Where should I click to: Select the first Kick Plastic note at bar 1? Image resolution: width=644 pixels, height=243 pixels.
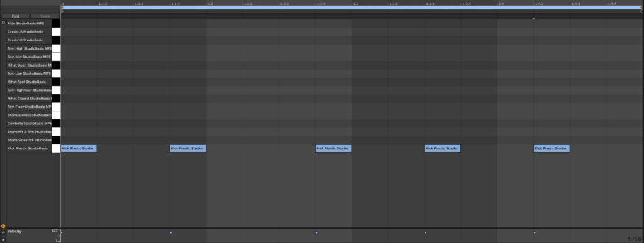click(79, 148)
